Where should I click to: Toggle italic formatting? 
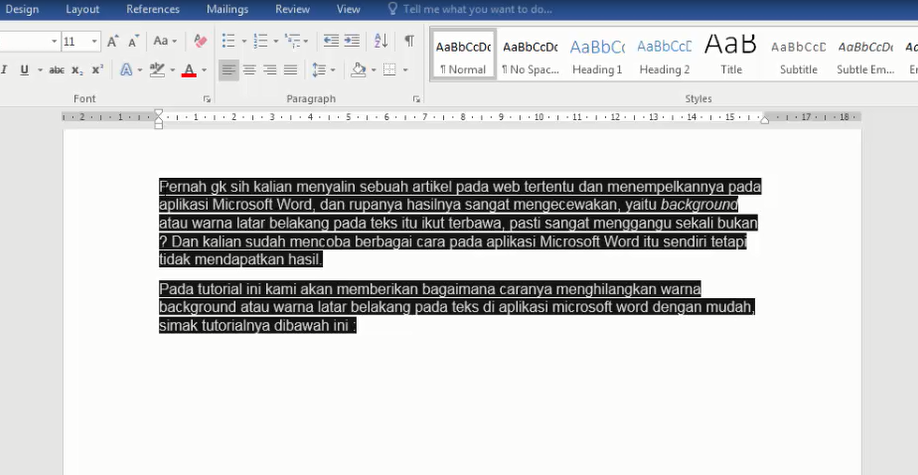(x=4, y=70)
